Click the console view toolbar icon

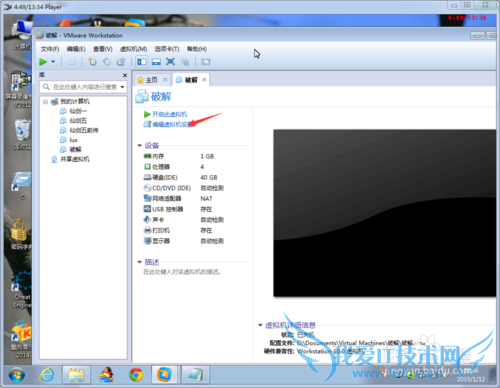[206, 62]
